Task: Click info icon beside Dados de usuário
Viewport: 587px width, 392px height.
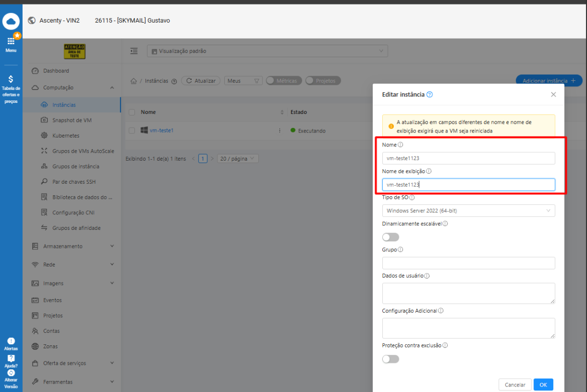Action: point(427,276)
